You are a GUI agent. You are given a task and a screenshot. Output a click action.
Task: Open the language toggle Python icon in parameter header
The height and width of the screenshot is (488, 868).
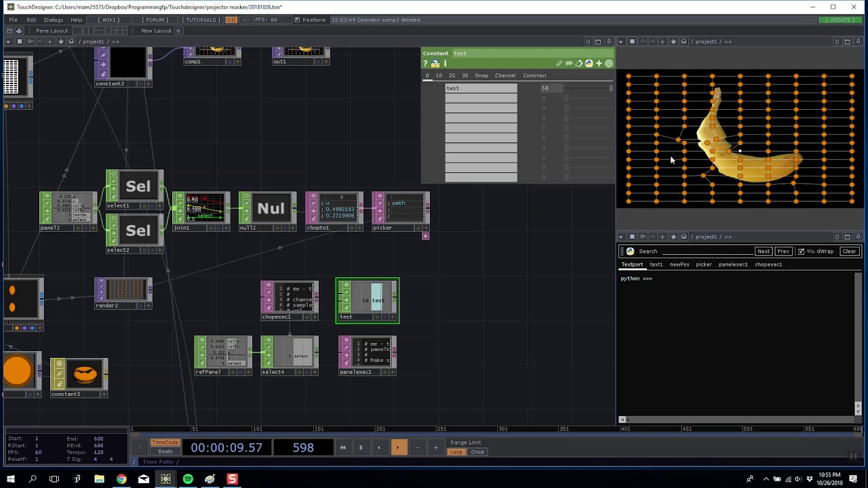point(589,63)
